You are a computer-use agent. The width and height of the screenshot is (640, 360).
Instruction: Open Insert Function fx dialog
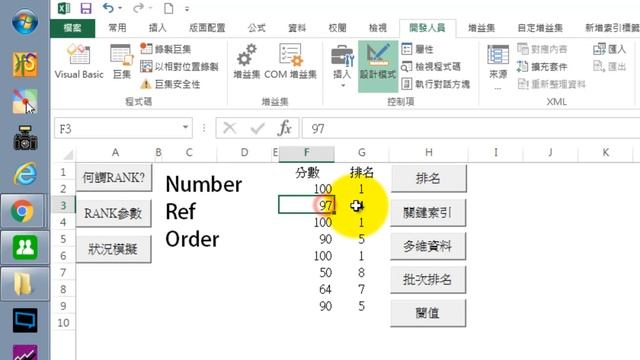point(284,128)
